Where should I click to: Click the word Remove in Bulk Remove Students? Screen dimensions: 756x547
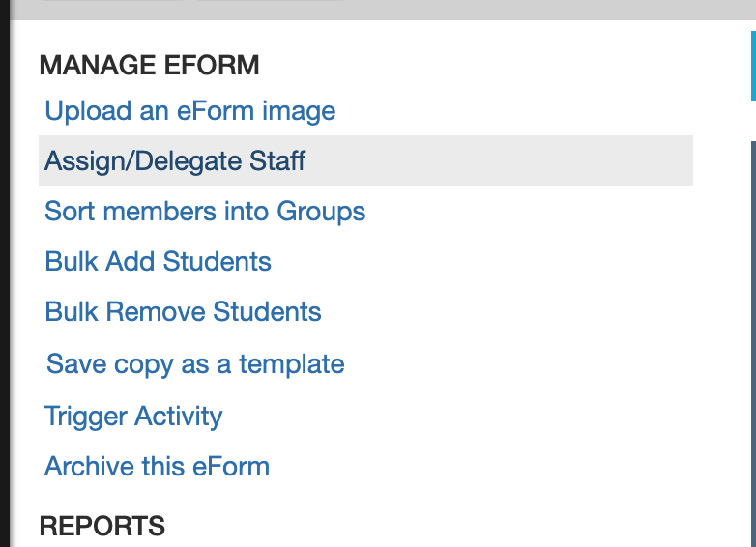(x=156, y=311)
